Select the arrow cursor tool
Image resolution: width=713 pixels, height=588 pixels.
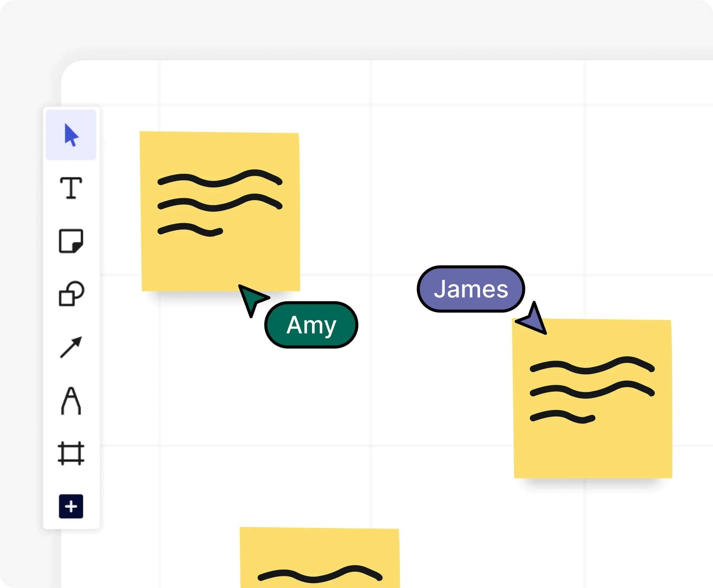point(71,135)
